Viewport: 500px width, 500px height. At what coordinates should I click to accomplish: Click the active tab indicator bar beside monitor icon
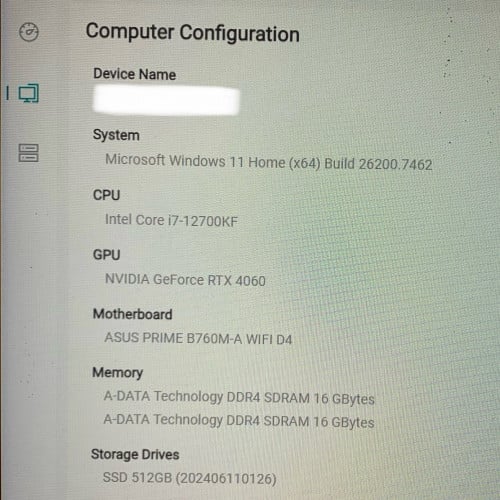pos(7,93)
